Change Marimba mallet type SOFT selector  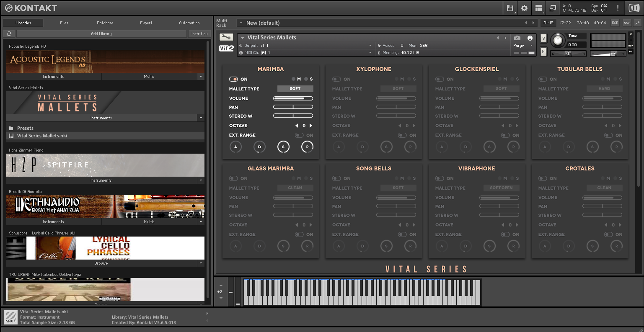(x=295, y=89)
